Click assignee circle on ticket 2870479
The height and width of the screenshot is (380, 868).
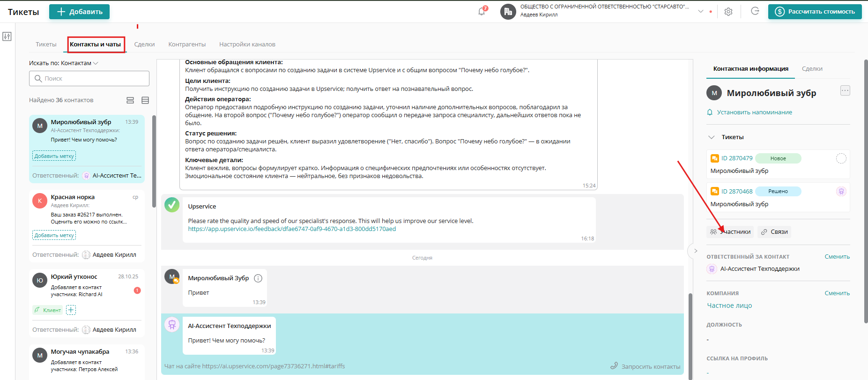click(841, 158)
